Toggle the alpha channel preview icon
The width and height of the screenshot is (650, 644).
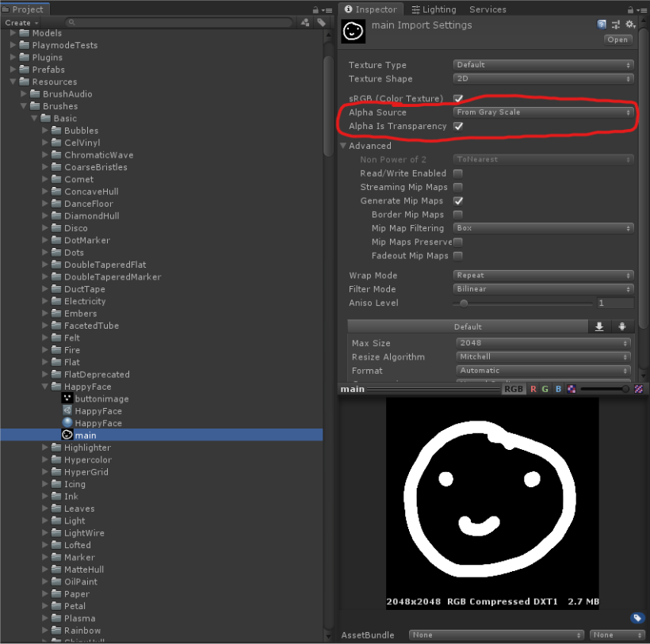tap(572, 388)
